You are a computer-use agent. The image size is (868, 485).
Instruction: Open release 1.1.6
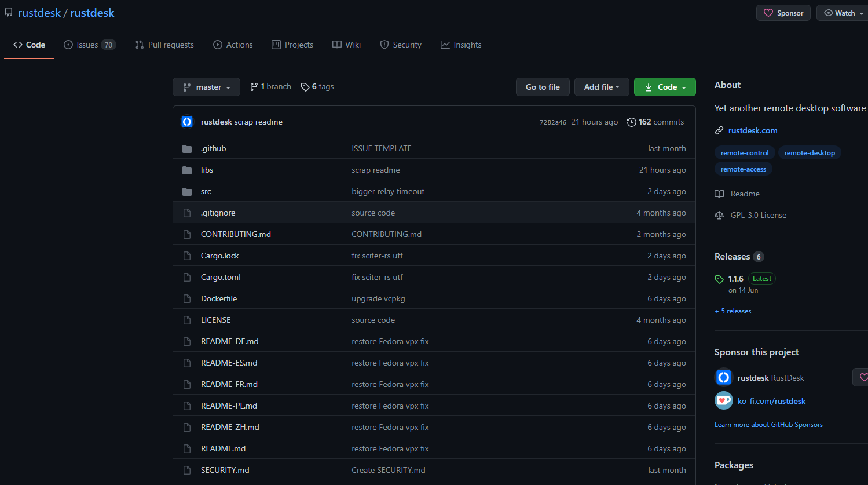coord(736,279)
